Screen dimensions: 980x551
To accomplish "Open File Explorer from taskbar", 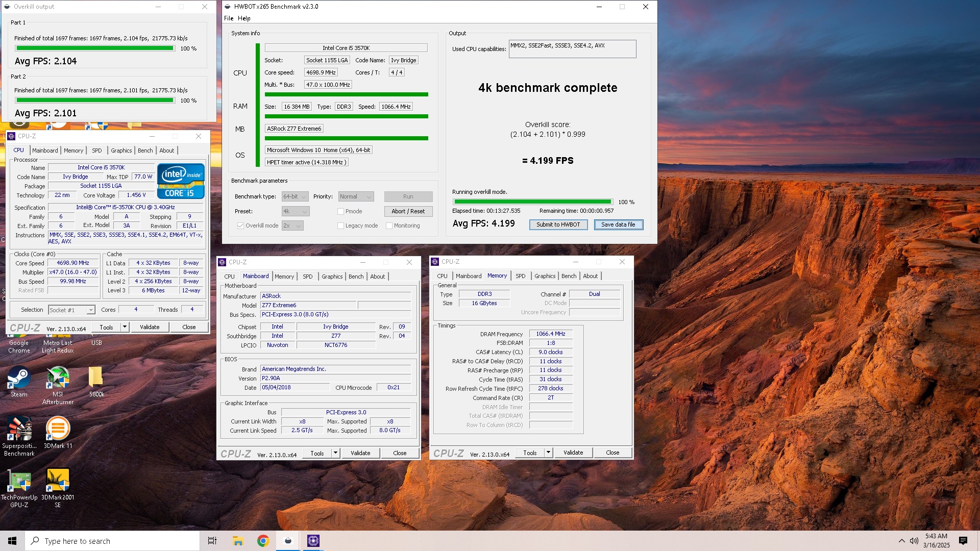I will pos(238,541).
